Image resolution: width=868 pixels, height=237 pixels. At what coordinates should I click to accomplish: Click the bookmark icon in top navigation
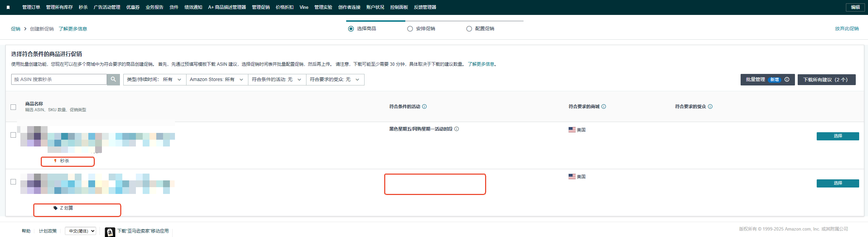pyautogui.click(x=8, y=7)
